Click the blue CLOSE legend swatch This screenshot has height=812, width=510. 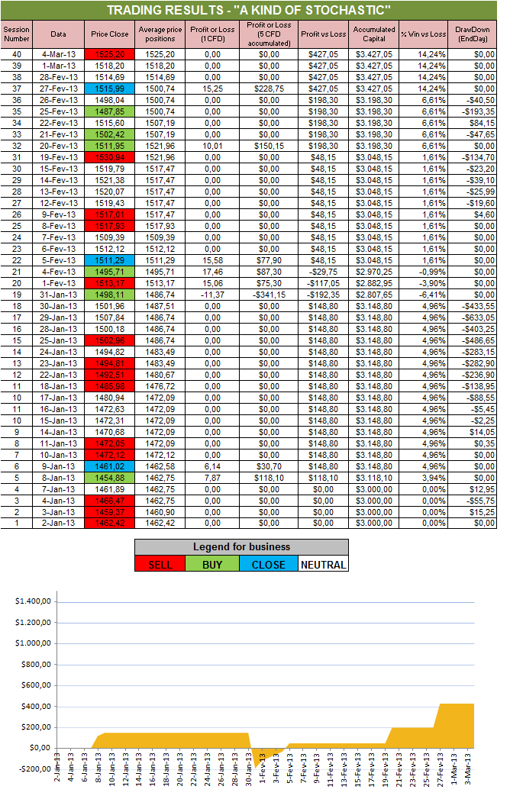(269, 564)
